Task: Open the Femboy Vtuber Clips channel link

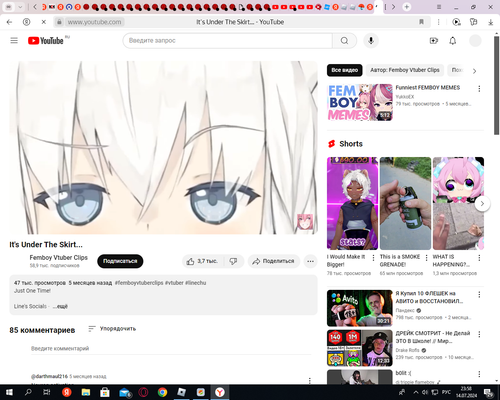Action: click(x=58, y=257)
